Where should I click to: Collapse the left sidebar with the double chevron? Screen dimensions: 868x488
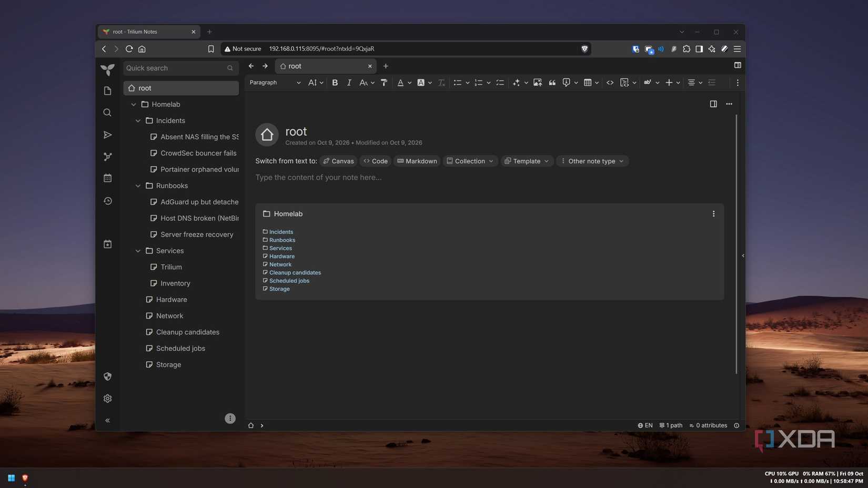[107, 421]
